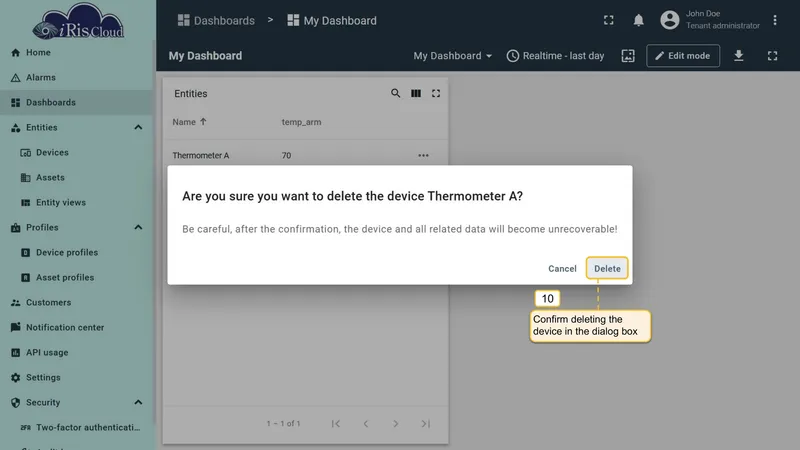The height and width of the screenshot is (450, 800).
Task: Open Asset profiles page
Action: coord(77,278)
